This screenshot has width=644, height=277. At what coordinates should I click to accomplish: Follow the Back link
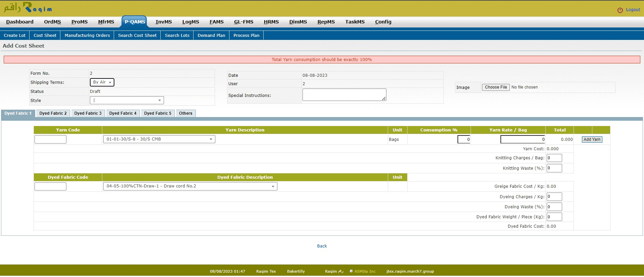pos(322,246)
